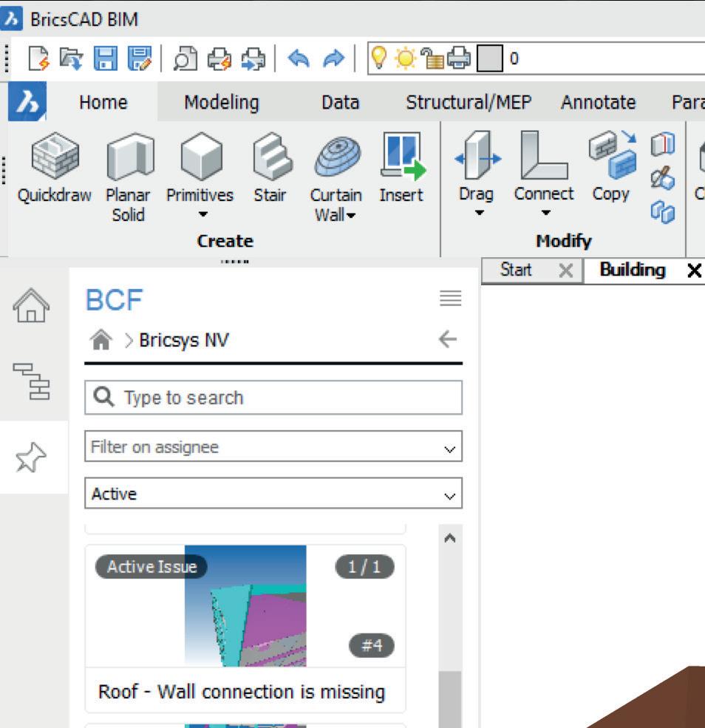Click the top small icon beside Copy

click(663, 144)
